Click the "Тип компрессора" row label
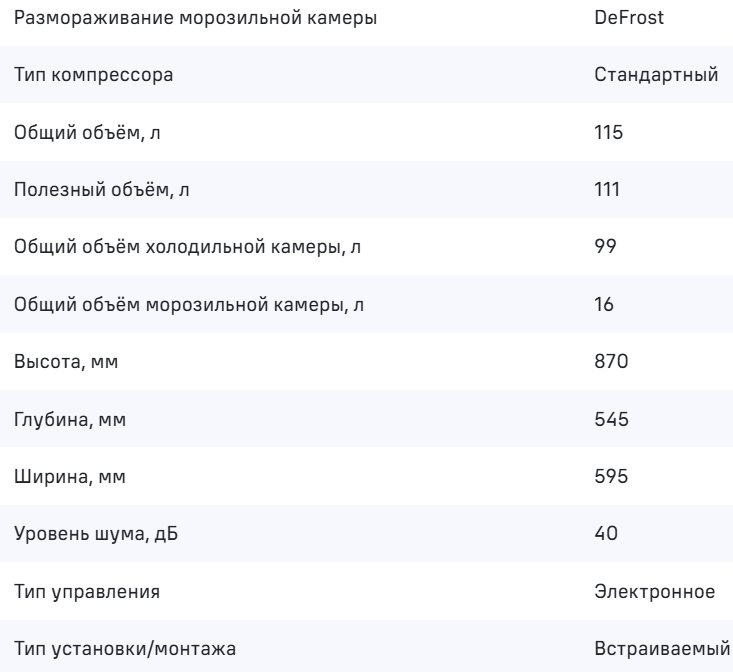This screenshot has height=672, width=733. click(x=80, y=76)
